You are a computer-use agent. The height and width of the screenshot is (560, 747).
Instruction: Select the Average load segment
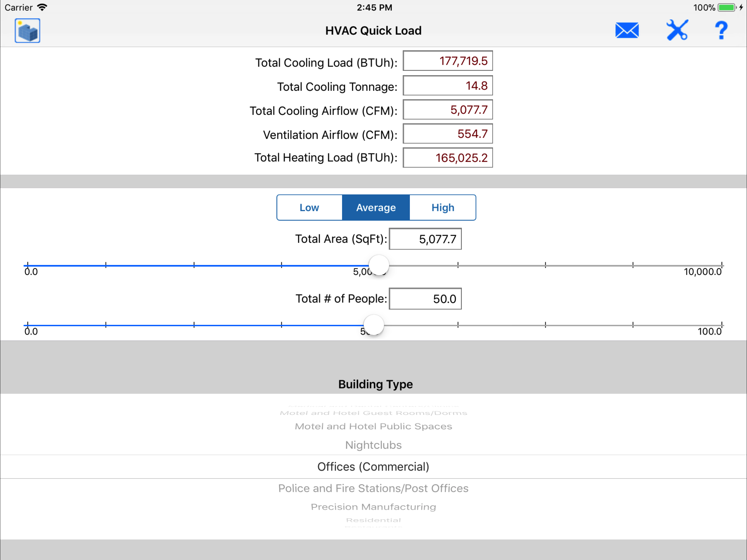(x=376, y=207)
